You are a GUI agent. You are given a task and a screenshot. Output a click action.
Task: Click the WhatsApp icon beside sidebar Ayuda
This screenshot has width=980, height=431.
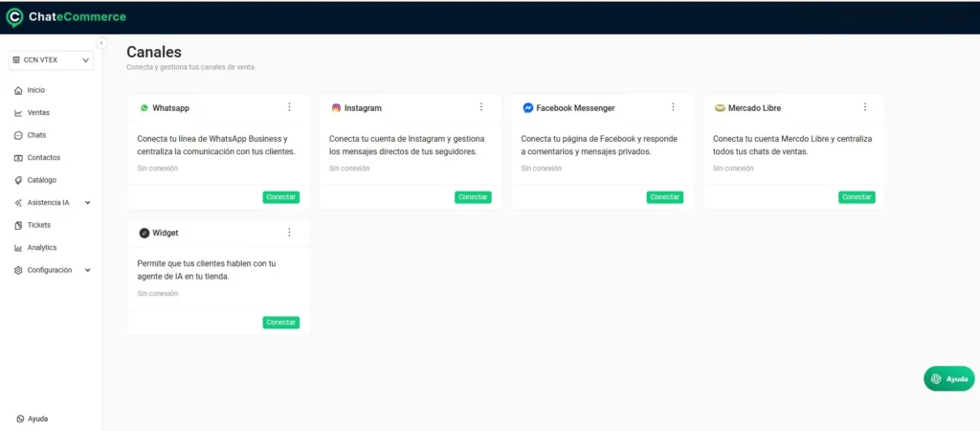pos(21,420)
